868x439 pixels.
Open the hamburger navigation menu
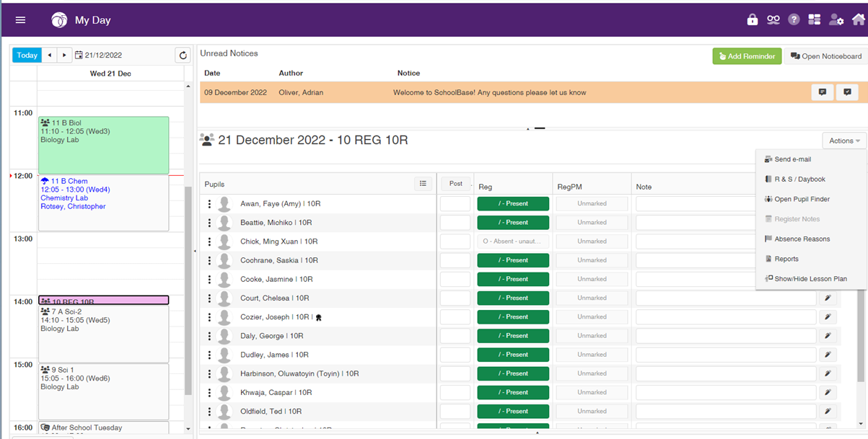tap(20, 19)
